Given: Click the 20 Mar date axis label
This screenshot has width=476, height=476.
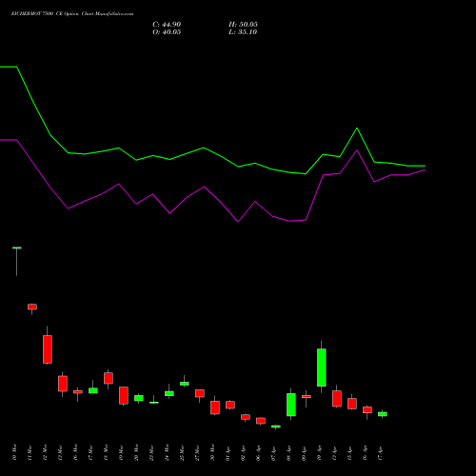Looking at the screenshot, I should (x=136, y=452).
